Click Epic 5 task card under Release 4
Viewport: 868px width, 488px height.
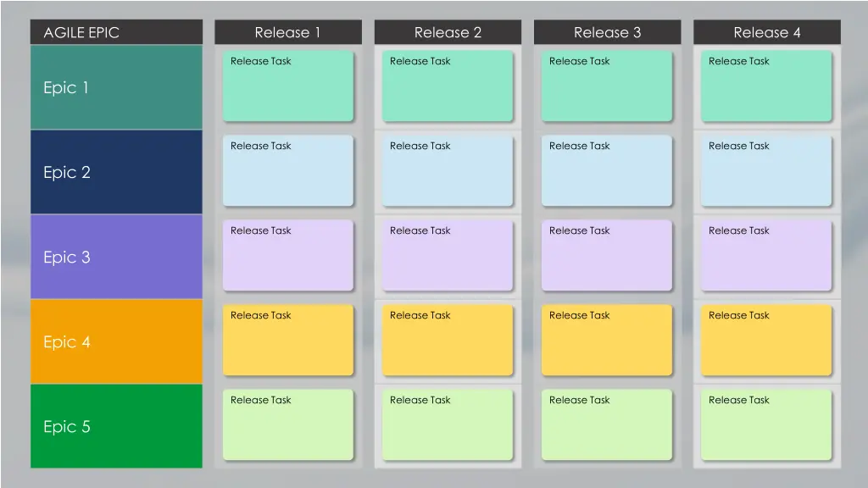766,425
